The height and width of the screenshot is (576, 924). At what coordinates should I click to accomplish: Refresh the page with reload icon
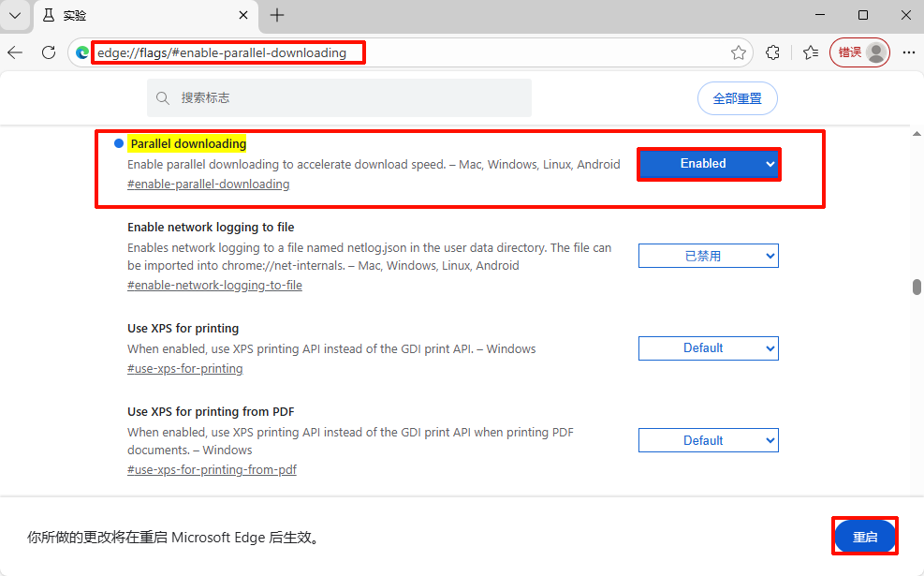click(49, 52)
